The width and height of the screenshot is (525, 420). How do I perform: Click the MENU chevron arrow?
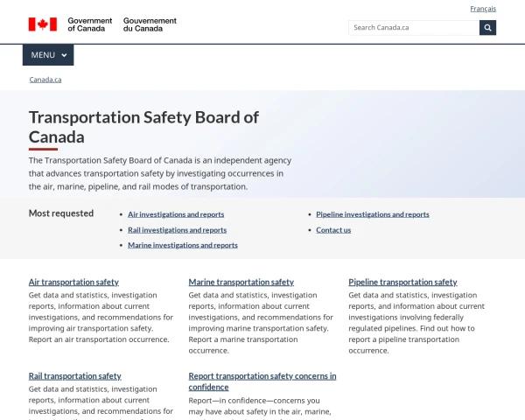coord(64,55)
